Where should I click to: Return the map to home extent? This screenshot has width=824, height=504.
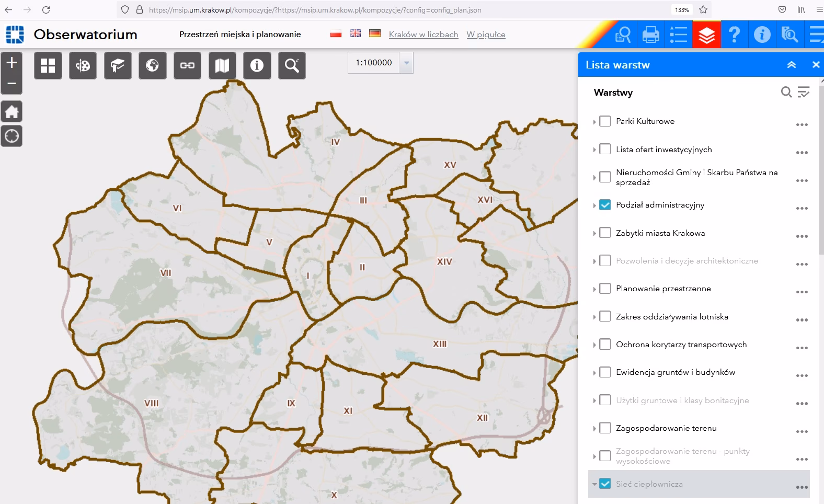click(x=12, y=112)
